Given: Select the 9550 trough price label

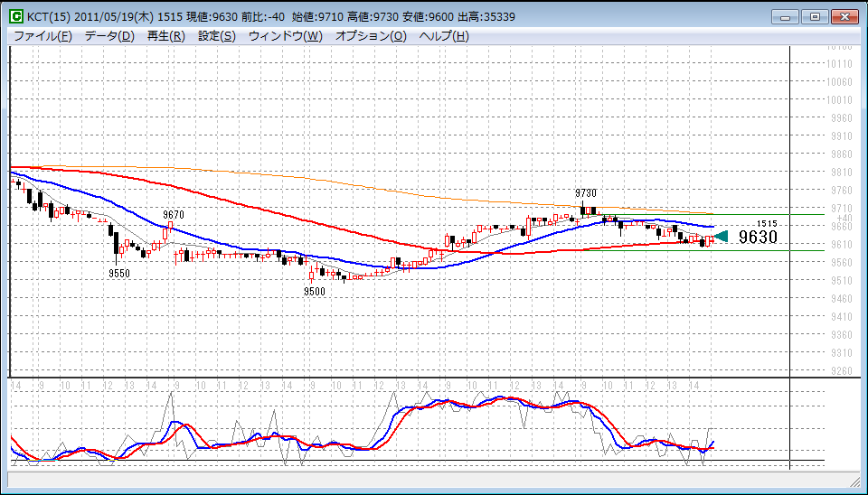Looking at the screenshot, I should [120, 272].
